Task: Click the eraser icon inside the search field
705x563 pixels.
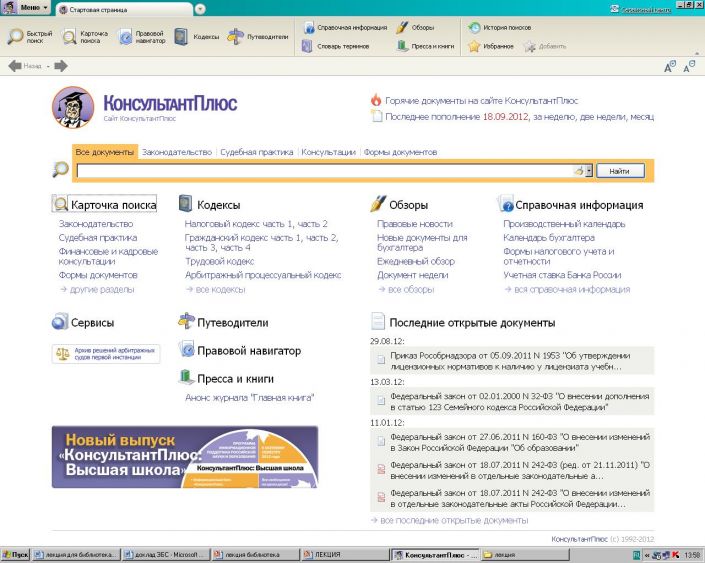Action: 578,170
